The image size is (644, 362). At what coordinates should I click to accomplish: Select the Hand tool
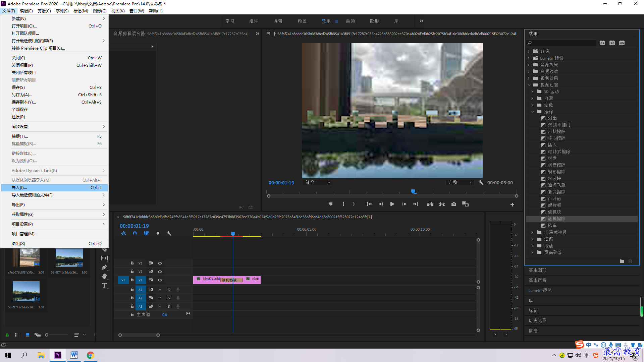point(104,276)
